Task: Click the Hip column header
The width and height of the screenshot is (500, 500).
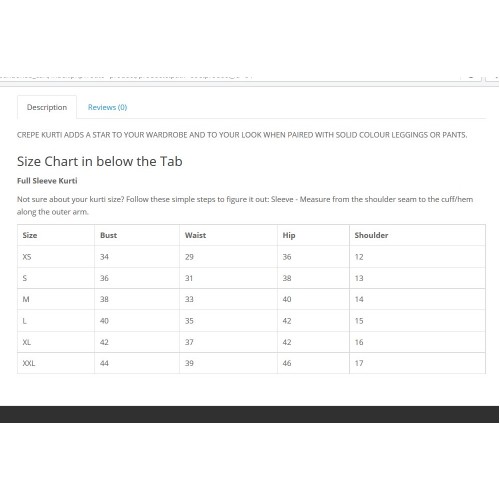Action: point(289,235)
